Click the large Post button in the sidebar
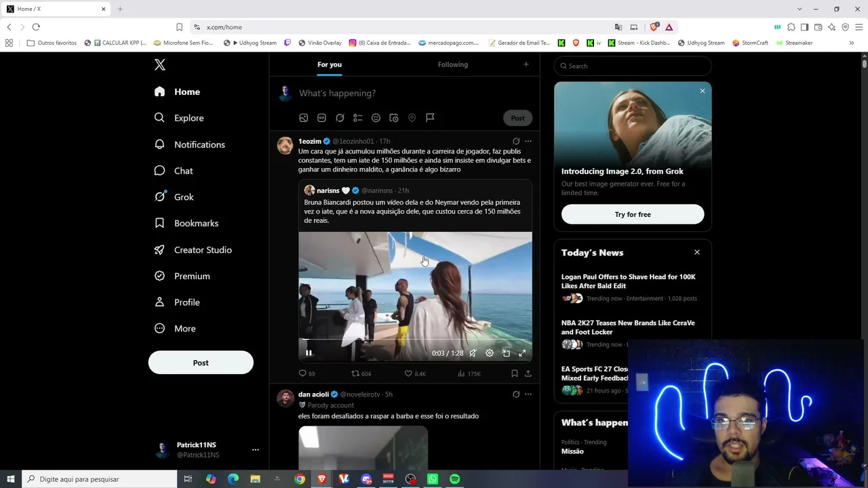This screenshot has height=488, width=868. [x=201, y=363]
